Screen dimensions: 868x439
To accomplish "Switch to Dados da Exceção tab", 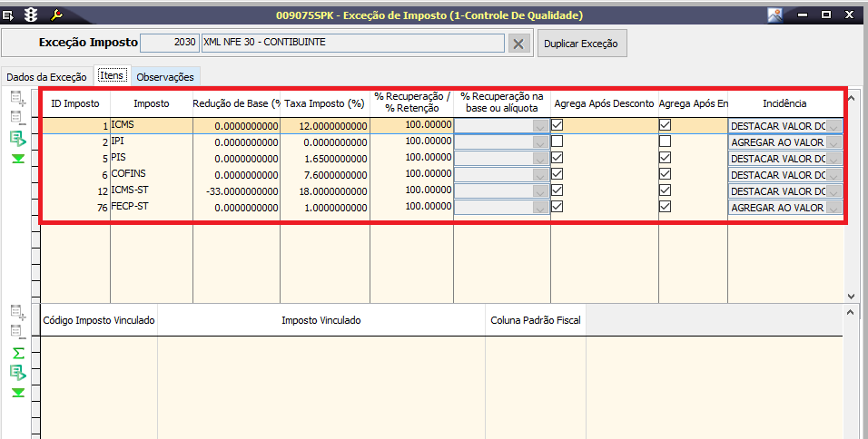I will [x=46, y=77].
